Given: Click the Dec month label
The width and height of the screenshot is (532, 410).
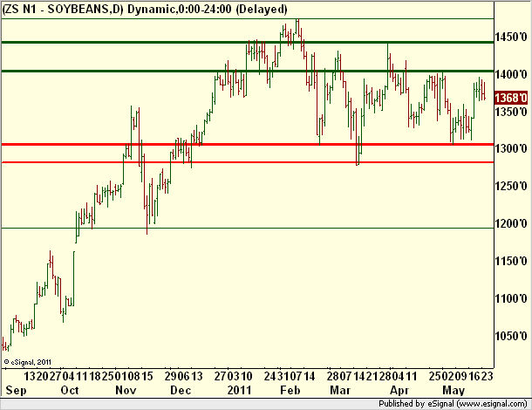Looking at the screenshot, I should pos(181,390).
